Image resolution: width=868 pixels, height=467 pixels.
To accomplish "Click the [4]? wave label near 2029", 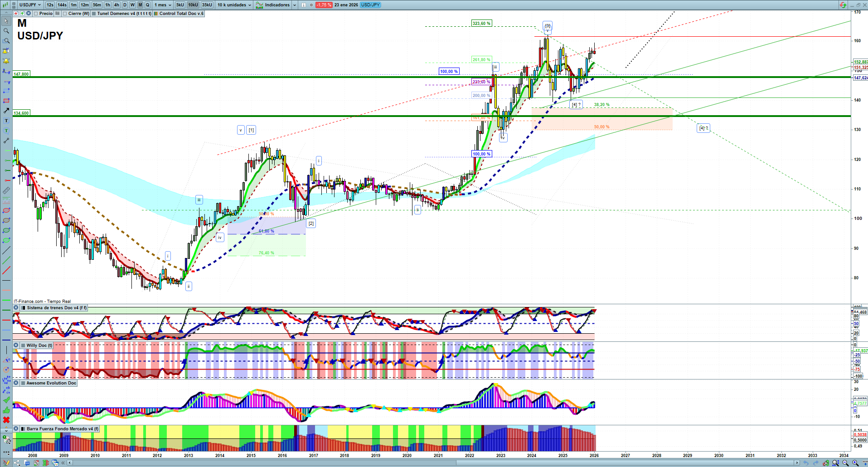I will 703,128.
